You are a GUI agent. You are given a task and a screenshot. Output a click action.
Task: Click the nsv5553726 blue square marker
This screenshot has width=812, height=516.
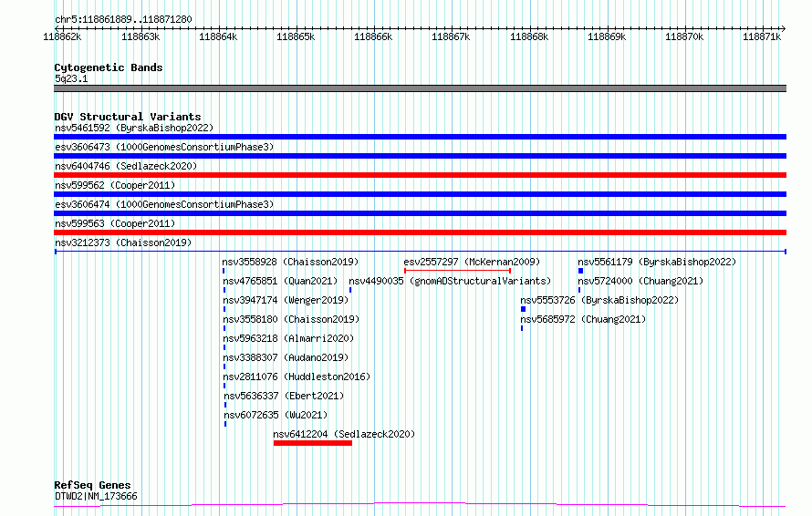(523, 309)
